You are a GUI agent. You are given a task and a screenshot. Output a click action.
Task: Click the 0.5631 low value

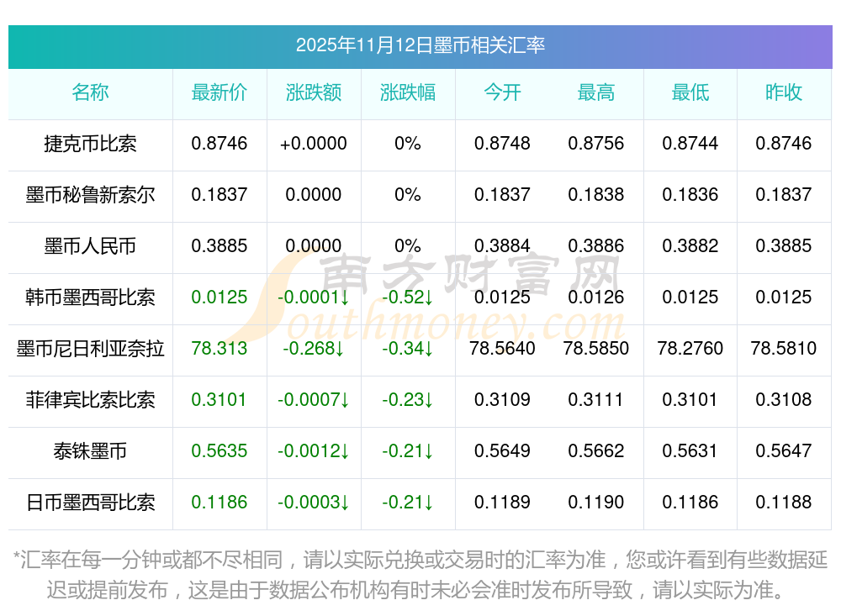690,451
